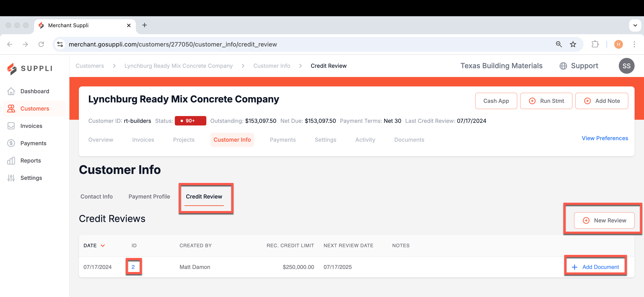644x297 pixels.
Task: Open Reports in the sidebar
Action: tap(35, 161)
